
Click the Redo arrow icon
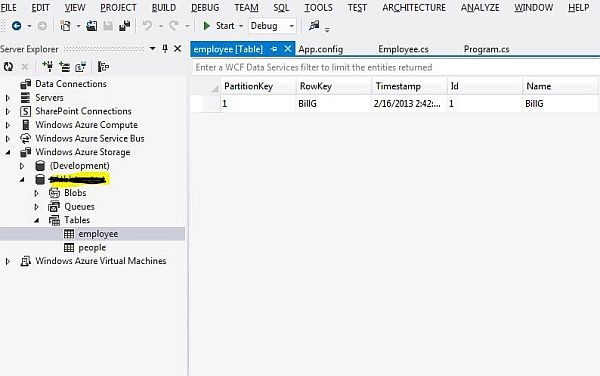pos(174,26)
